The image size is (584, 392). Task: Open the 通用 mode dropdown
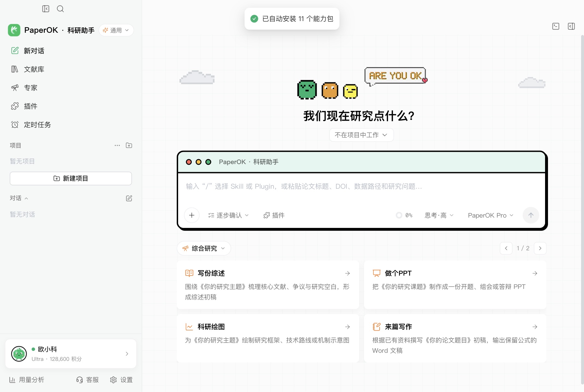[116, 30]
